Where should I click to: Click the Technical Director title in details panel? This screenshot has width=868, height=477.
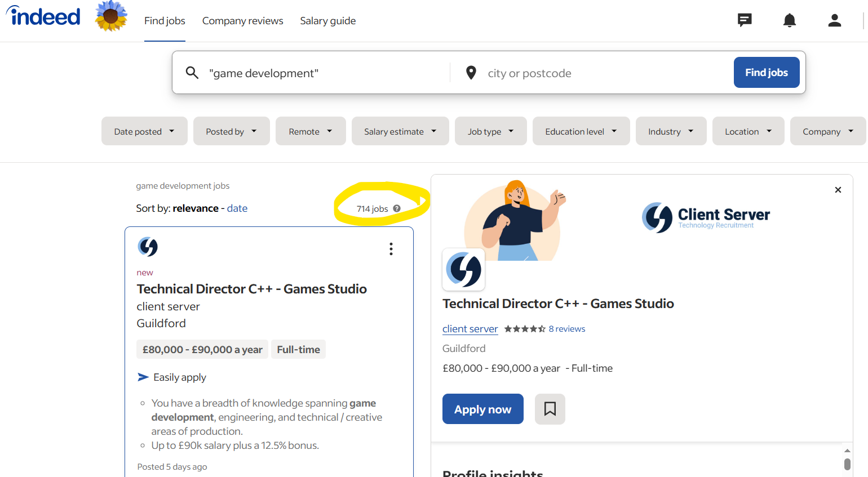click(558, 304)
